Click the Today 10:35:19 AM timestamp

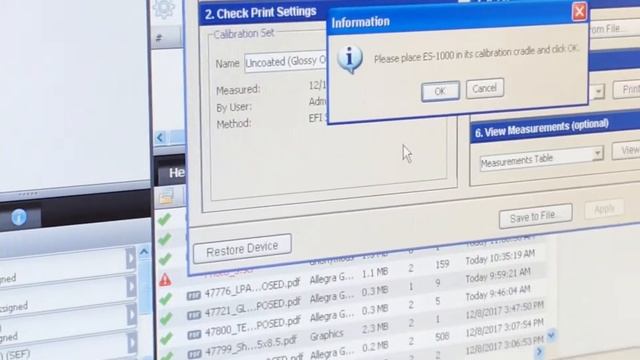point(500,257)
